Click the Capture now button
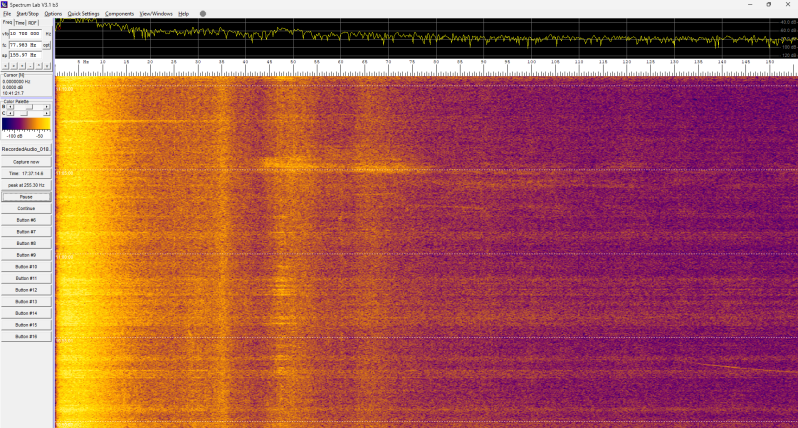 point(26,162)
